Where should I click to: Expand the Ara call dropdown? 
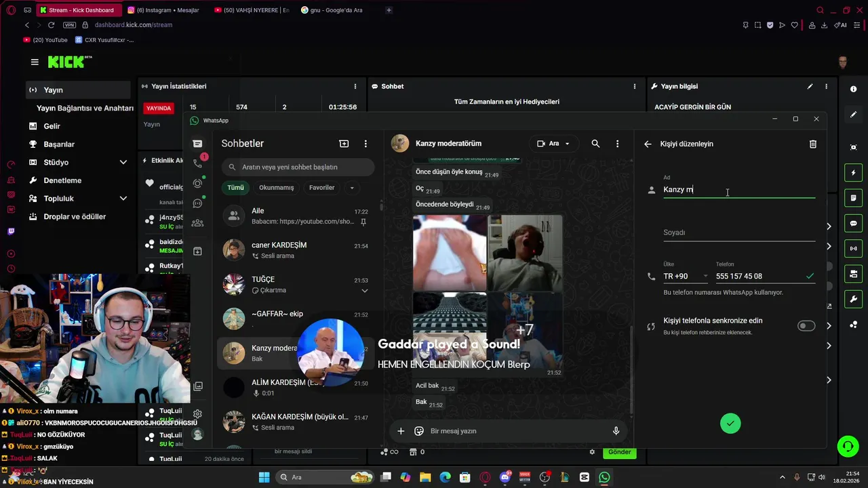coord(568,144)
